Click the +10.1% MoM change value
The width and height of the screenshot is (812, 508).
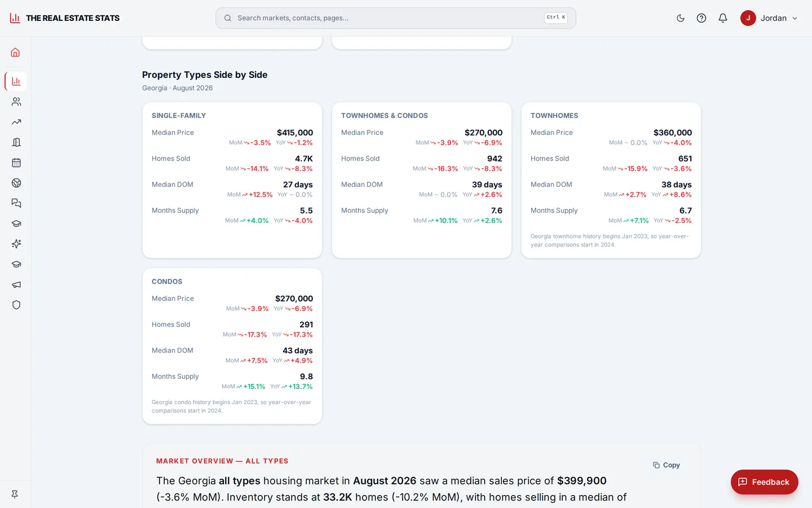click(x=446, y=221)
